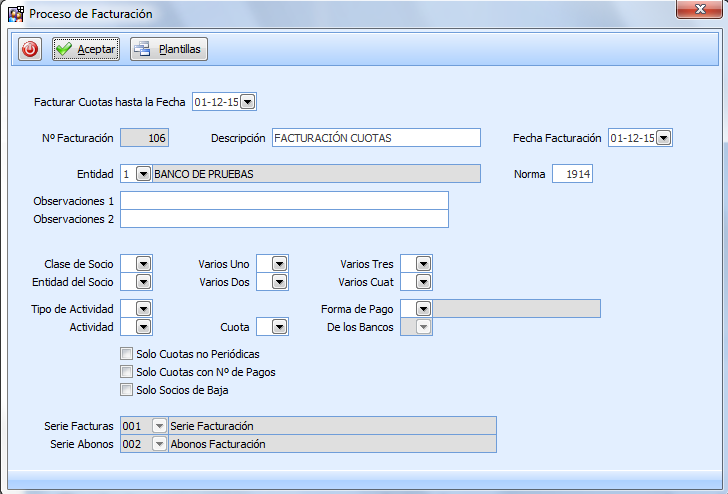Image resolution: width=728 pixels, height=494 pixels.
Task: Click the window title bar application icon
Action: point(15,14)
